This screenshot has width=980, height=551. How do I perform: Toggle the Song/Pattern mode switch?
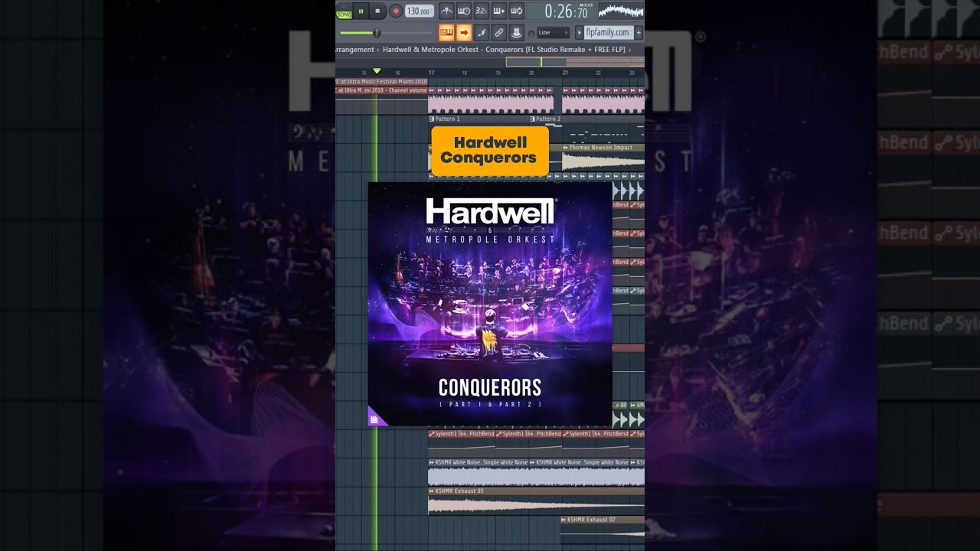point(344,11)
